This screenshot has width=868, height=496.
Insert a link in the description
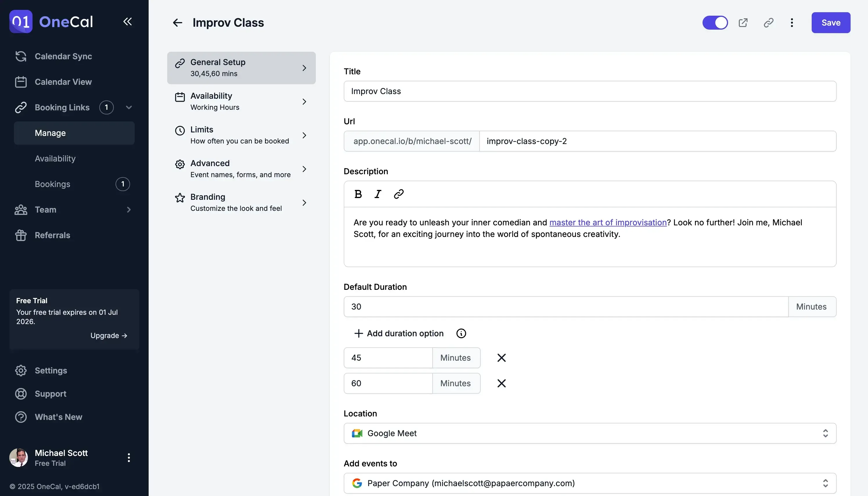pyautogui.click(x=398, y=194)
